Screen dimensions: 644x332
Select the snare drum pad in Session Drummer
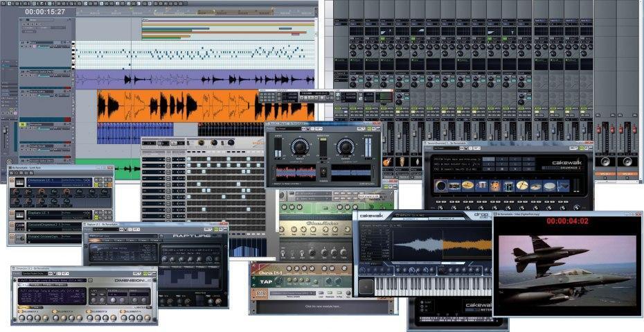coord(454,186)
